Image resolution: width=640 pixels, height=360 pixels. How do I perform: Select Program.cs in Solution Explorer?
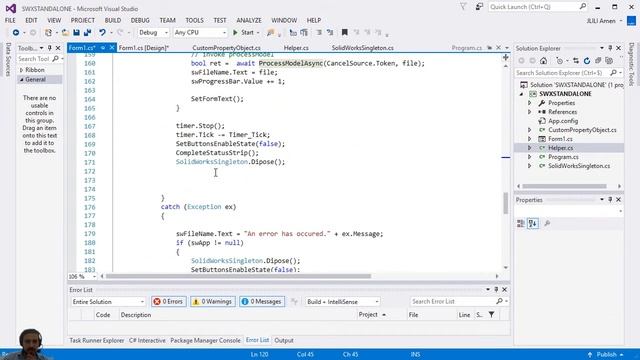coord(563,157)
